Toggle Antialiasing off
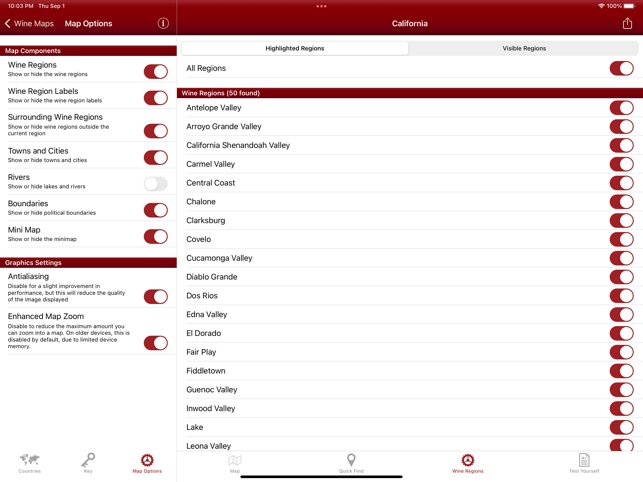 tap(155, 297)
